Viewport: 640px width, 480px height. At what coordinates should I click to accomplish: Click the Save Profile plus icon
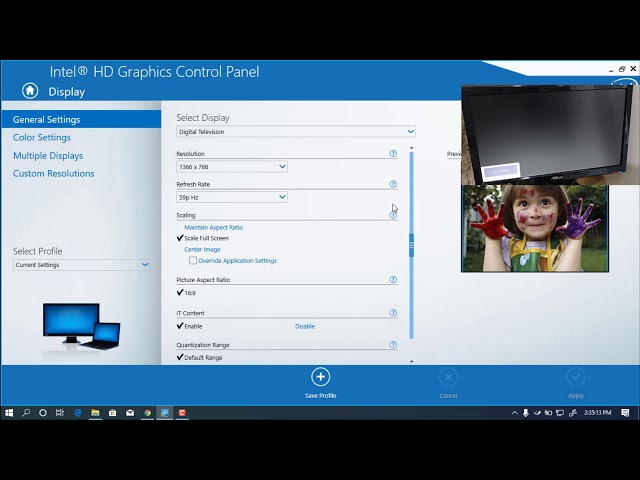click(320, 377)
